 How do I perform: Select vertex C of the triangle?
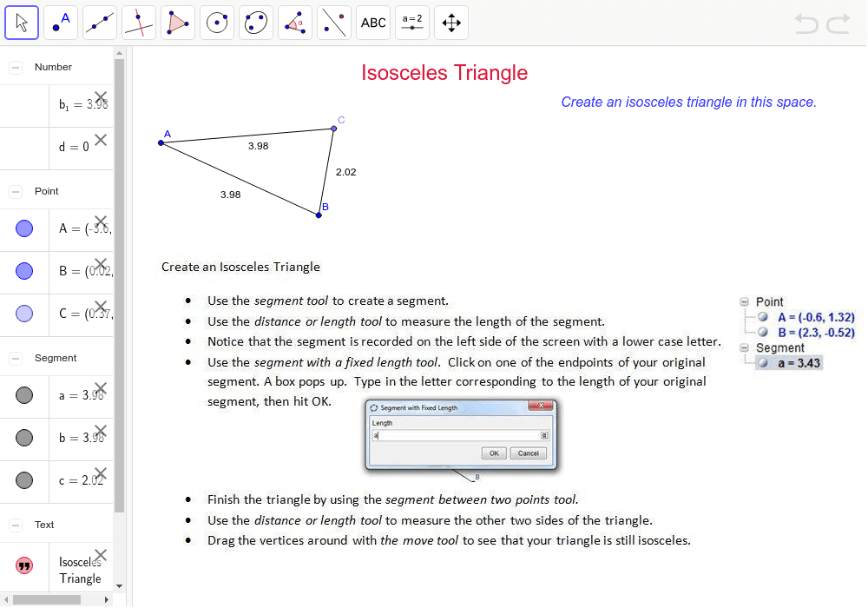pyautogui.click(x=334, y=129)
